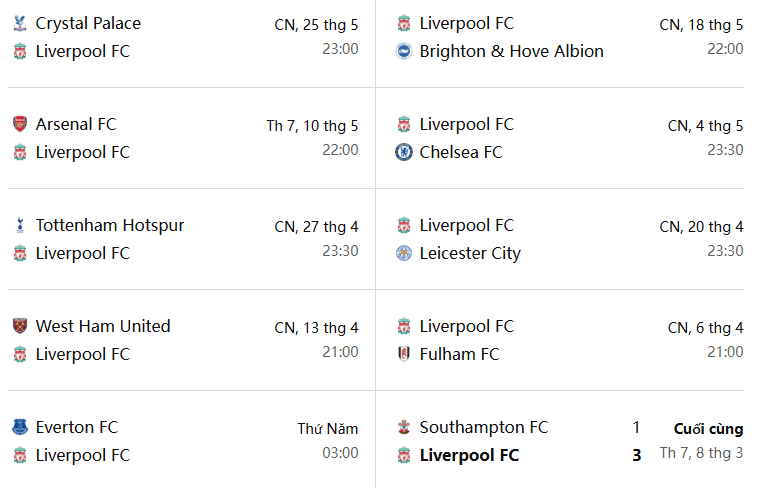Open the Southampton vs Liverpool final result

tap(569, 441)
